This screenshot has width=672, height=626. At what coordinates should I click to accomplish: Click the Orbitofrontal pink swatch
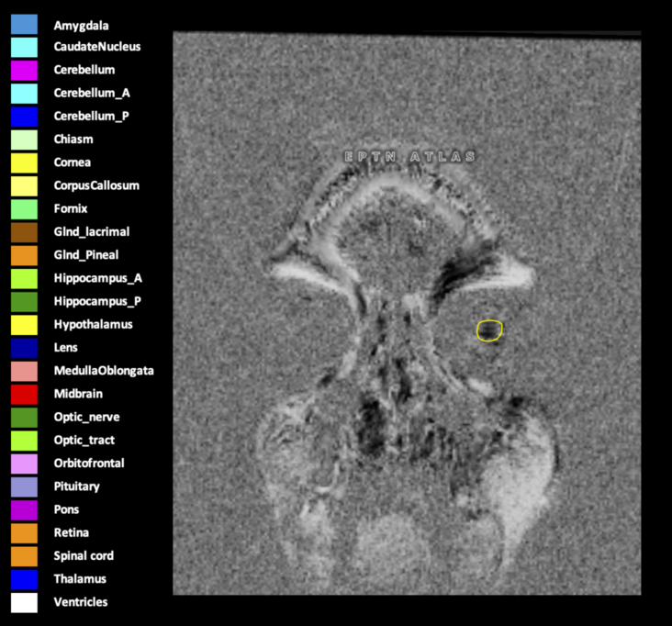(x=24, y=464)
